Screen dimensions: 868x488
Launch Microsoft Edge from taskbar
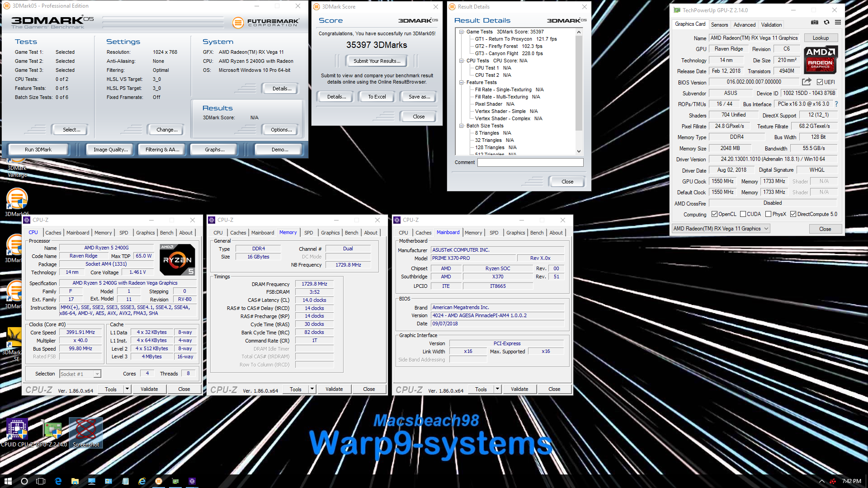tap(58, 481)
